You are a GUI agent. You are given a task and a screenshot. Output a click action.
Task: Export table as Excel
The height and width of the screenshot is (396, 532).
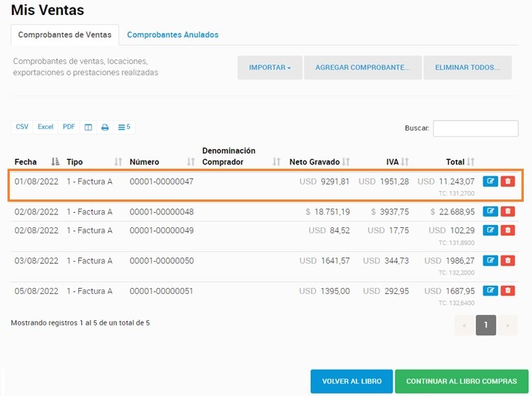click(x=46, y=127)
